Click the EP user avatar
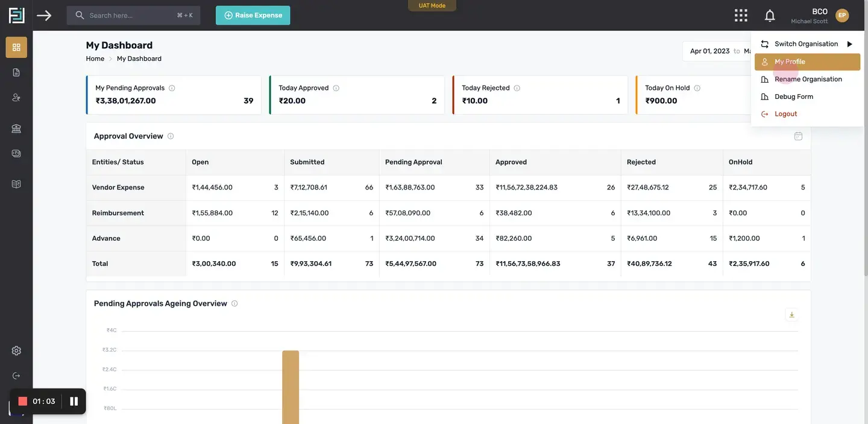868x424 pixels. pos(842,15)
